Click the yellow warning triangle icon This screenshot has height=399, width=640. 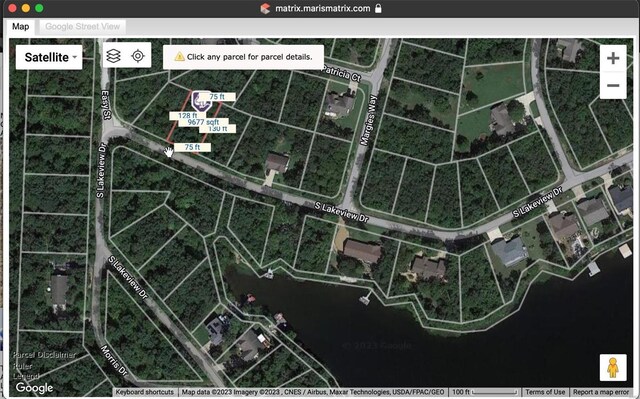(179, 57)
